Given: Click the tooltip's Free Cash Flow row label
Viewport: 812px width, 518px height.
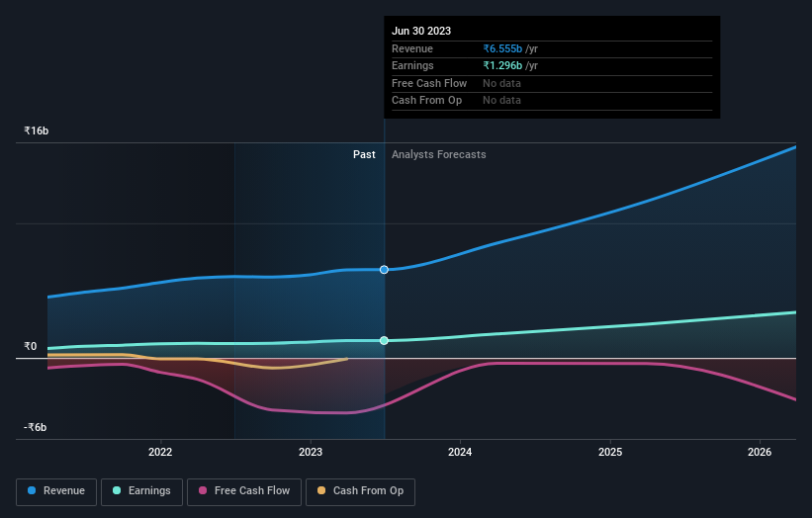Looking at the screenshot, I should click(x=429, y=83).
